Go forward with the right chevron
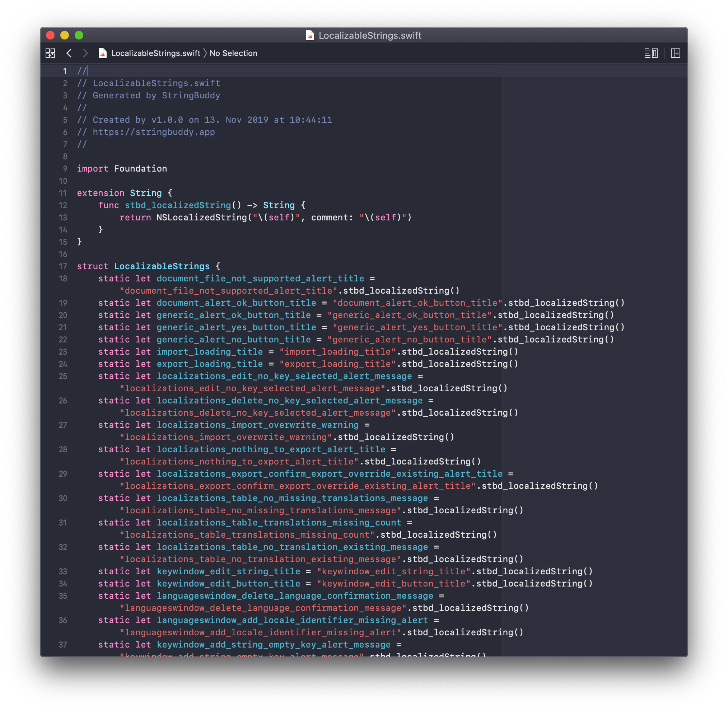728x710 pixels. (x=85, y=53)
